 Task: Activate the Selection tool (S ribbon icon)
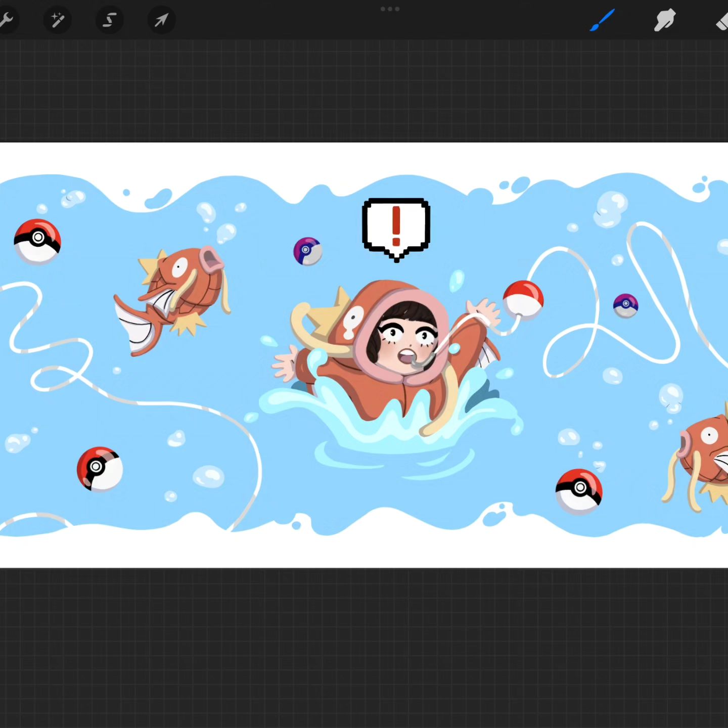(110, 20)
